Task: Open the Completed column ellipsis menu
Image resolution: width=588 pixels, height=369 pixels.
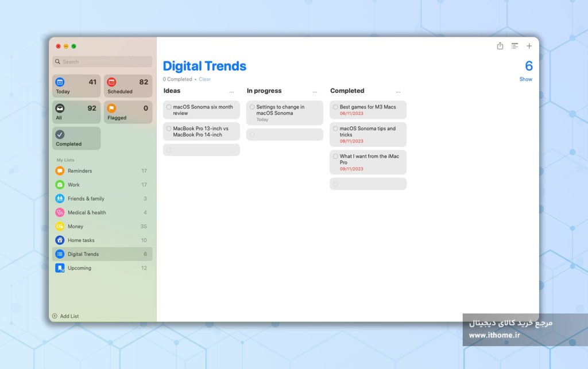Action: point(398,92)
